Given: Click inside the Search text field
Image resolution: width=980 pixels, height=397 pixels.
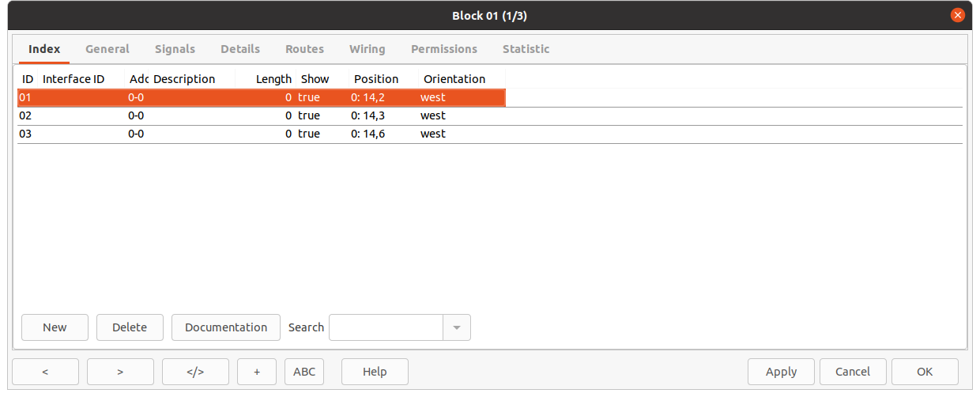Looking at the screenshot, I should (386, 327).
